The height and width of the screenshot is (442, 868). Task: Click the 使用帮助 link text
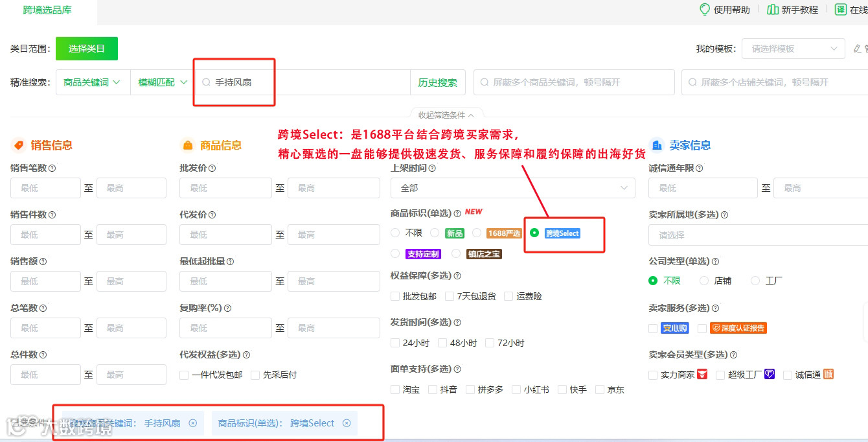(731, 10)
